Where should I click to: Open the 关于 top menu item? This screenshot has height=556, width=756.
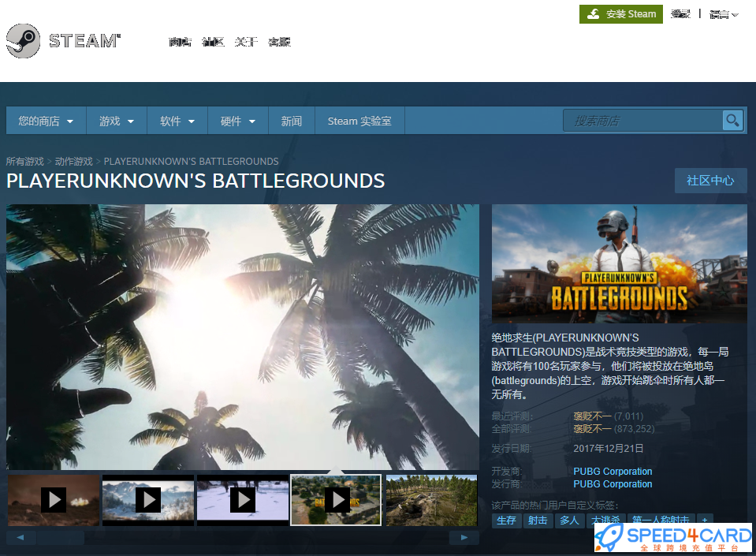246,42
